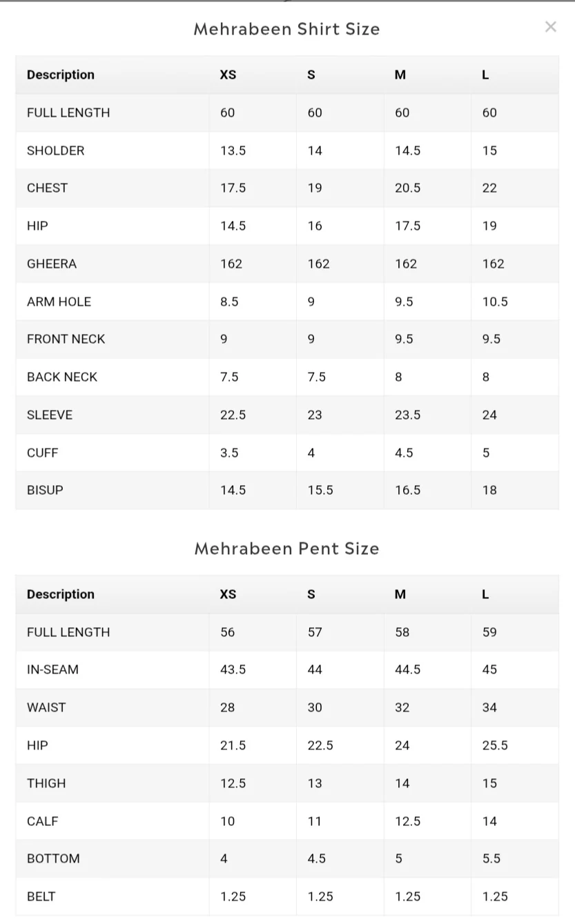The height and width of the screenshot is (924, 575).
Task: Click the Mehrabeen Pent Size heading
Action: click(286, 549)
